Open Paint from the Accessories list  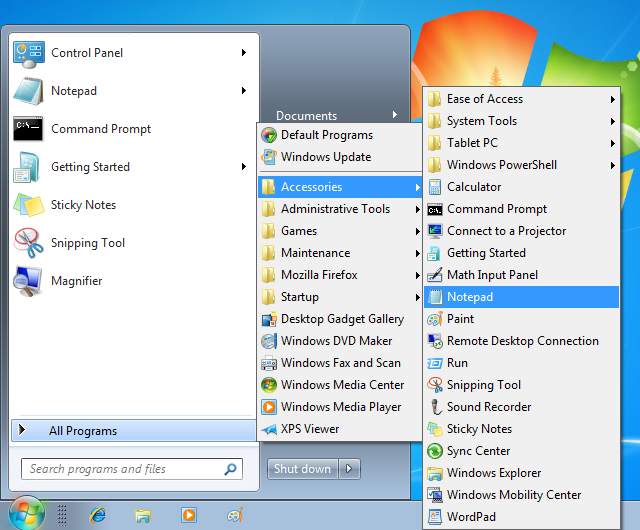point(460,319)
